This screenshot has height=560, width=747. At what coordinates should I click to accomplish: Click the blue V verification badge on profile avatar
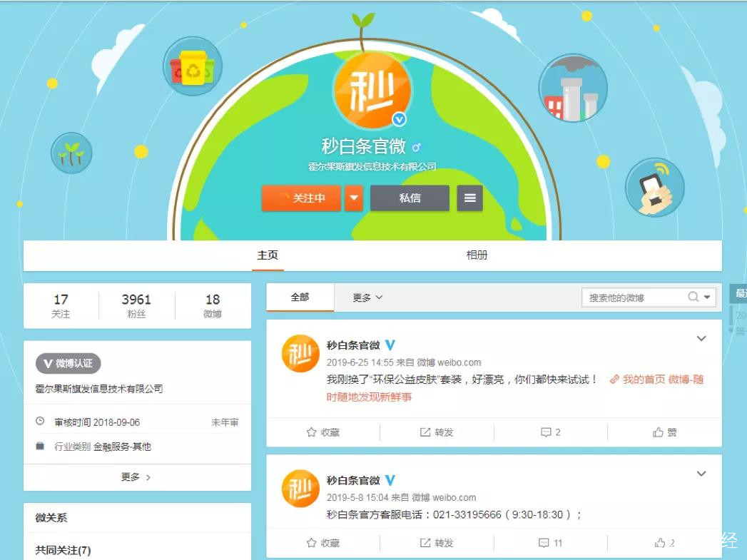click(x=400, y=119)
